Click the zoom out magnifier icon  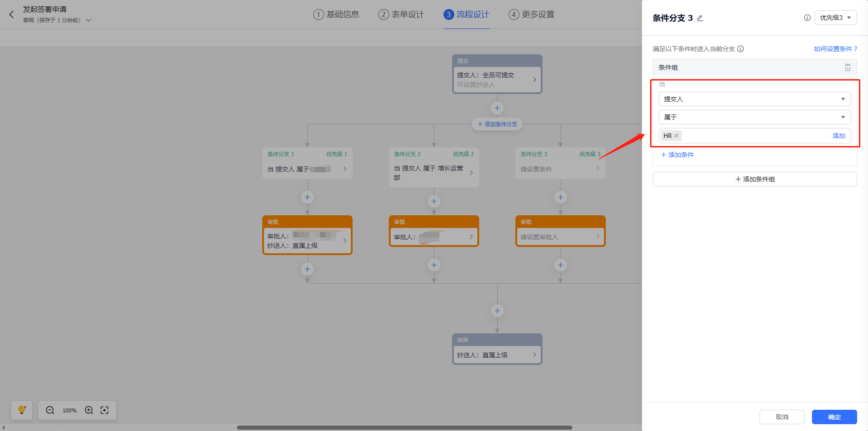pos(50,410)
